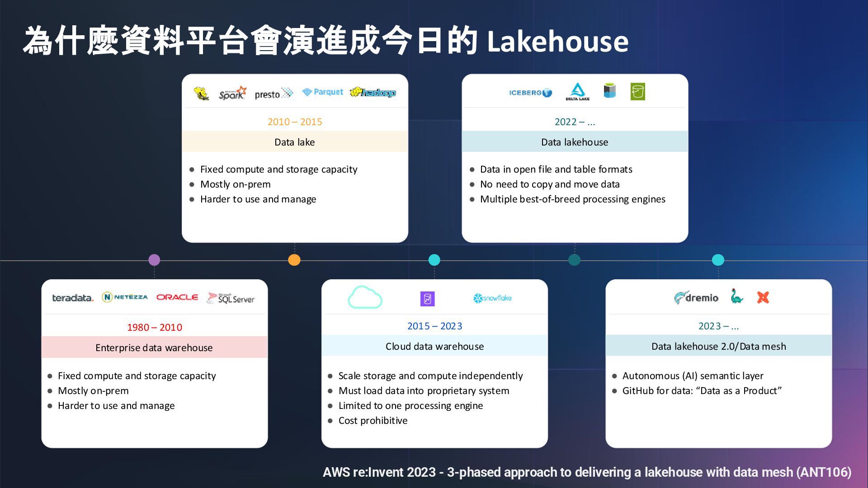Click the "2010 – 2015" date label

(x=295, y=122)
